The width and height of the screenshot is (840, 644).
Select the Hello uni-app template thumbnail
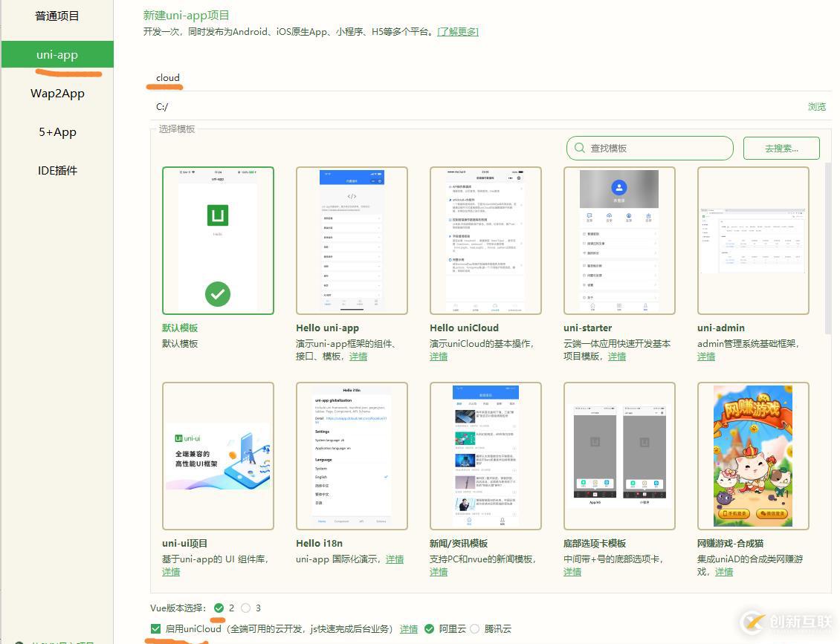pos(352,241)
